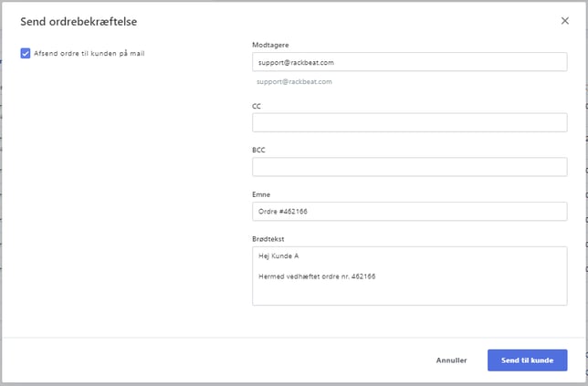Place cursor on the 'Hej Kunde A' line

click(x=278, y=256)
